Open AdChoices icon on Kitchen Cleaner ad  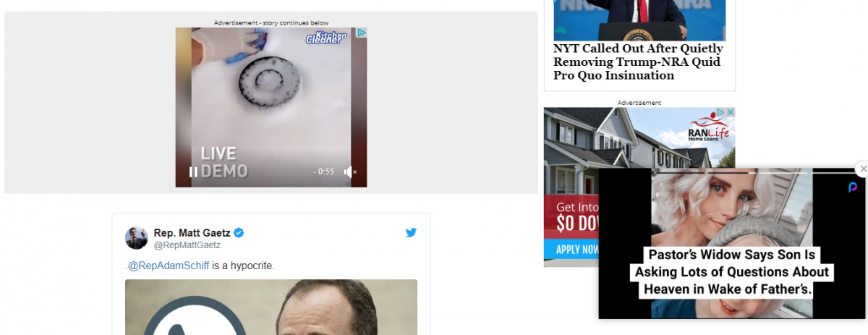pos(362,33)
